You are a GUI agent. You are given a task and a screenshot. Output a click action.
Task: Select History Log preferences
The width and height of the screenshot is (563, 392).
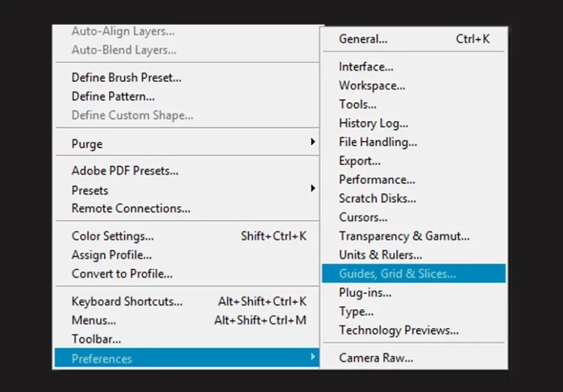pos(414,123)
